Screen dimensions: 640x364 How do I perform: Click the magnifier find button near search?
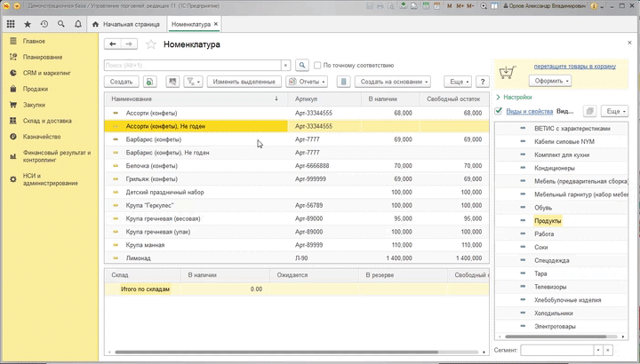tap(302, 65)
